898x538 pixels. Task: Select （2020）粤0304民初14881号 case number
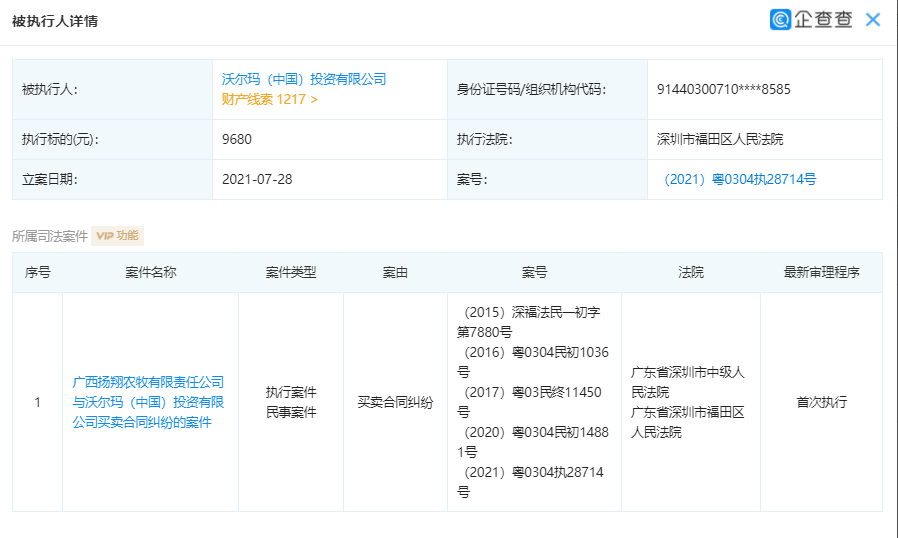point(533,442)
